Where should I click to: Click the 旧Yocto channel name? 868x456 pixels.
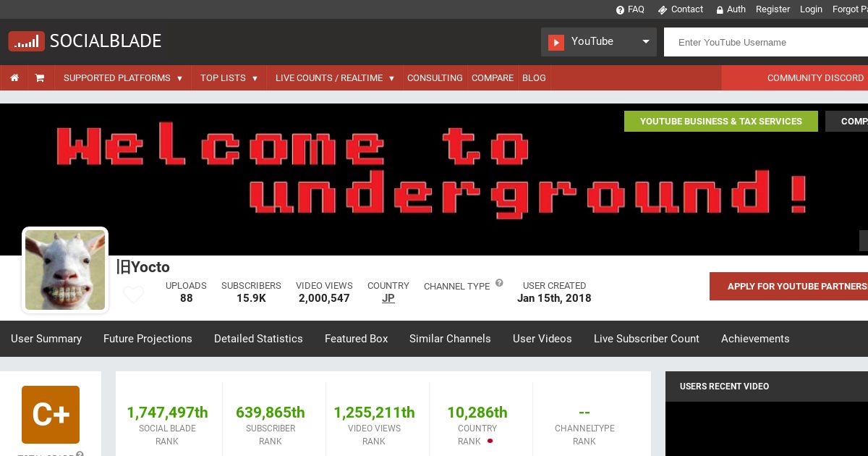(143, 267)
